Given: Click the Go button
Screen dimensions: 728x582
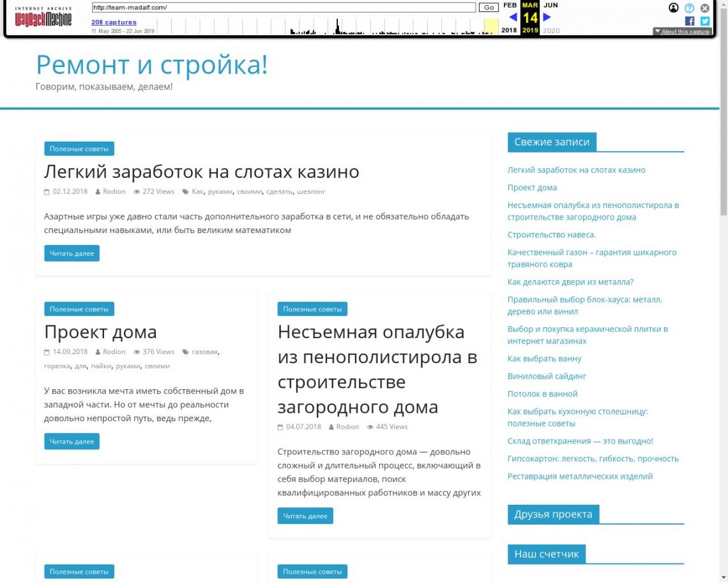Looking at the screenshot, I should pos(489,8).
